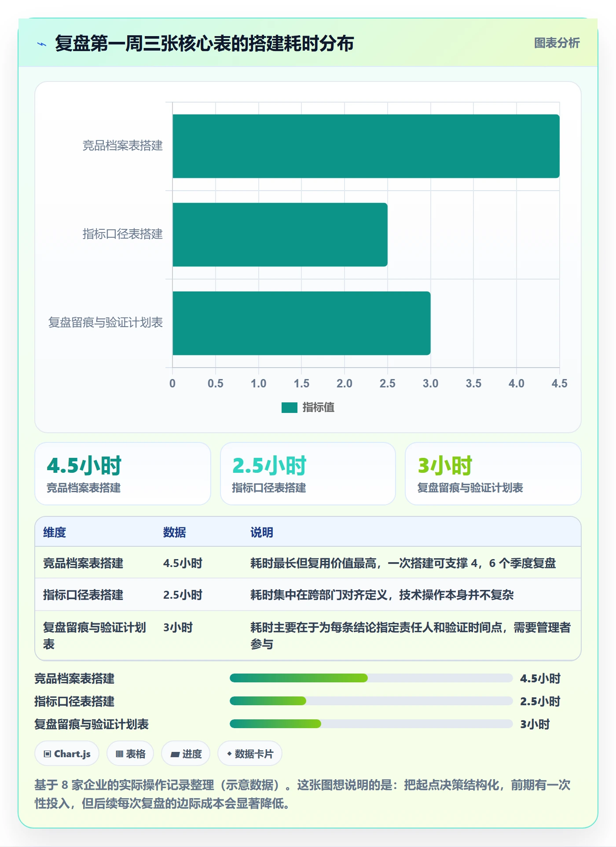
Task: Click the 4.5 x-axis tick label
Action: pyautogui.click(x=559, y=383)
